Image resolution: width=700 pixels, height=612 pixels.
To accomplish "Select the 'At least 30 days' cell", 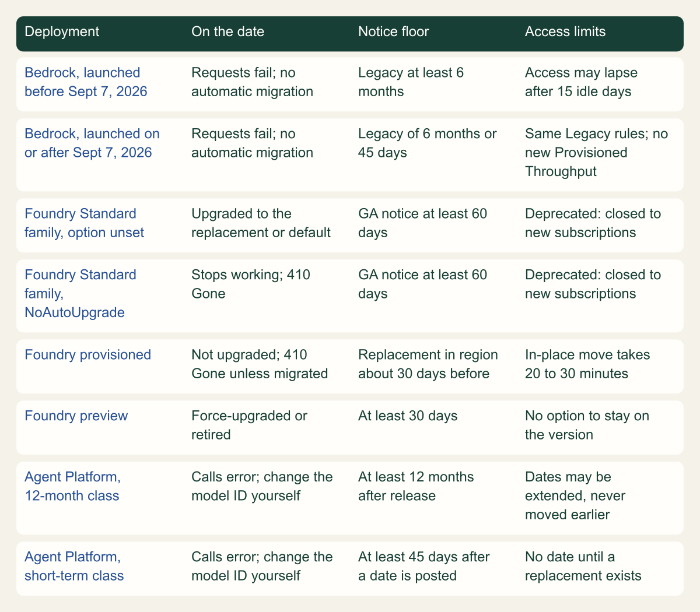I will click(x=408, y=416).
